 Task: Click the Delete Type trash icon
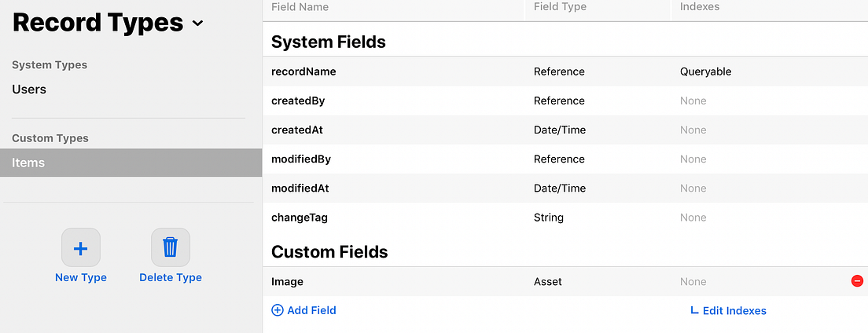[x=170, y=248]
